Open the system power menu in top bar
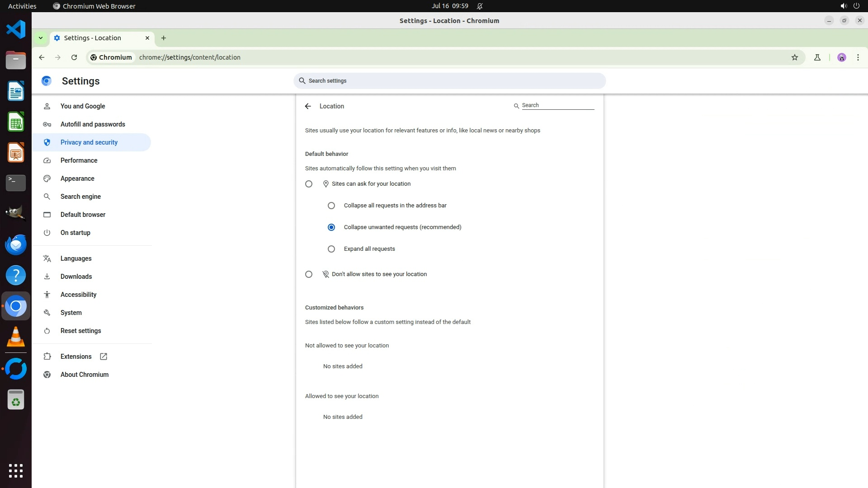 (856, 6)
